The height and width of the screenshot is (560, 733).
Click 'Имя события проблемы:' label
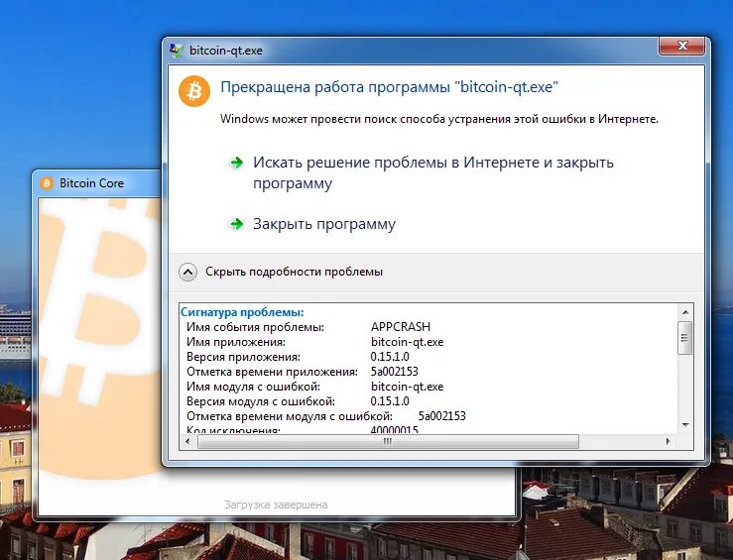(255, 327)
